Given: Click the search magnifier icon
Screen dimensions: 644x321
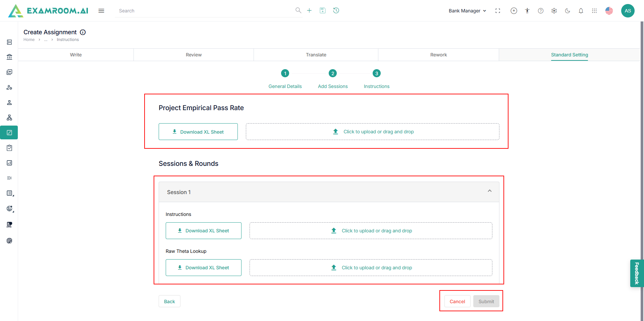Looking at the screenshot, I should coord(298,10).
